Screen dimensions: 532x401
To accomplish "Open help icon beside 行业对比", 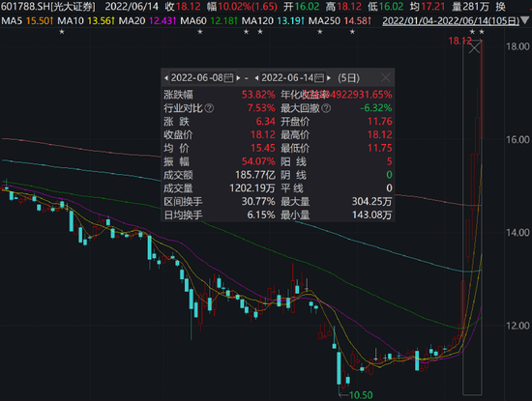I will tap(210, 108).
